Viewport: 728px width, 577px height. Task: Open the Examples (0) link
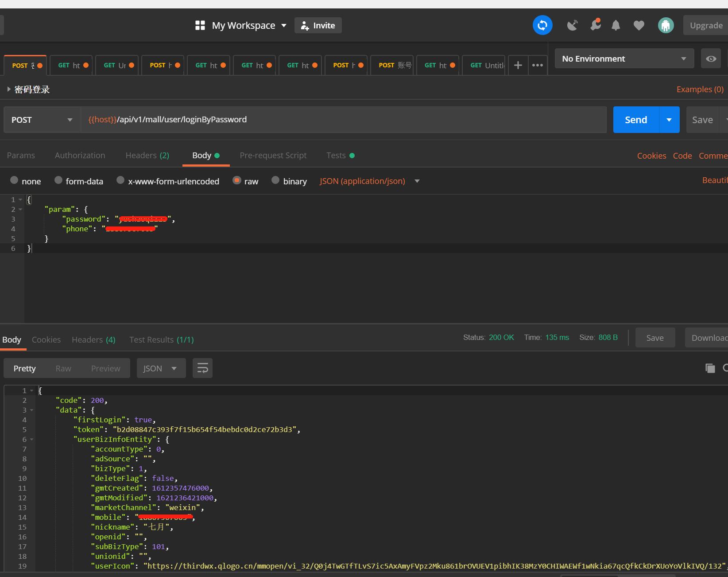click(700, 89)
